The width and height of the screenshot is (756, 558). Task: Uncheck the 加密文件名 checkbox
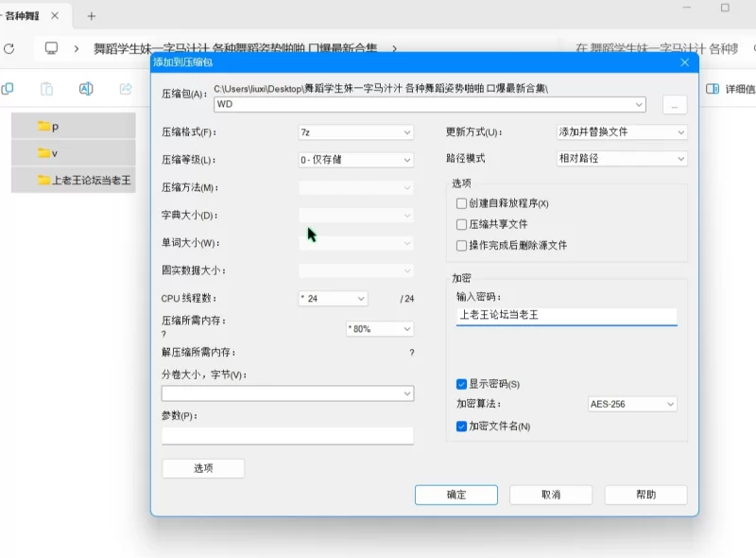461,427
